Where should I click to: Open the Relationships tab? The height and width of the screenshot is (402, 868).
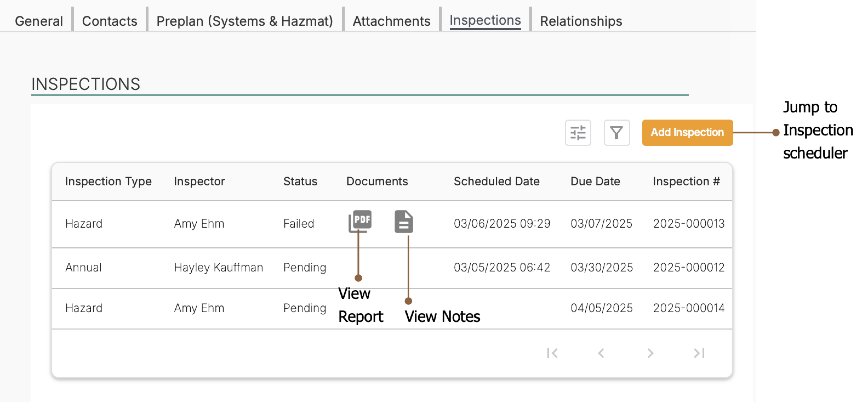[x=581, y=21]
